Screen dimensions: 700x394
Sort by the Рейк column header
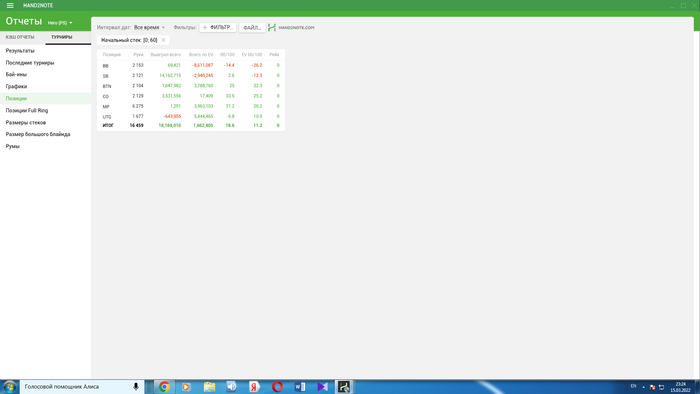(274, 54)
